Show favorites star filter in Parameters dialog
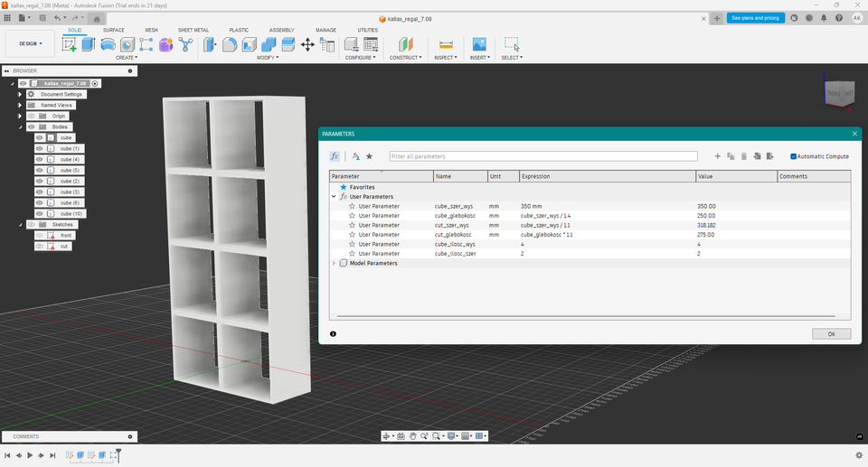 [369, 156]
